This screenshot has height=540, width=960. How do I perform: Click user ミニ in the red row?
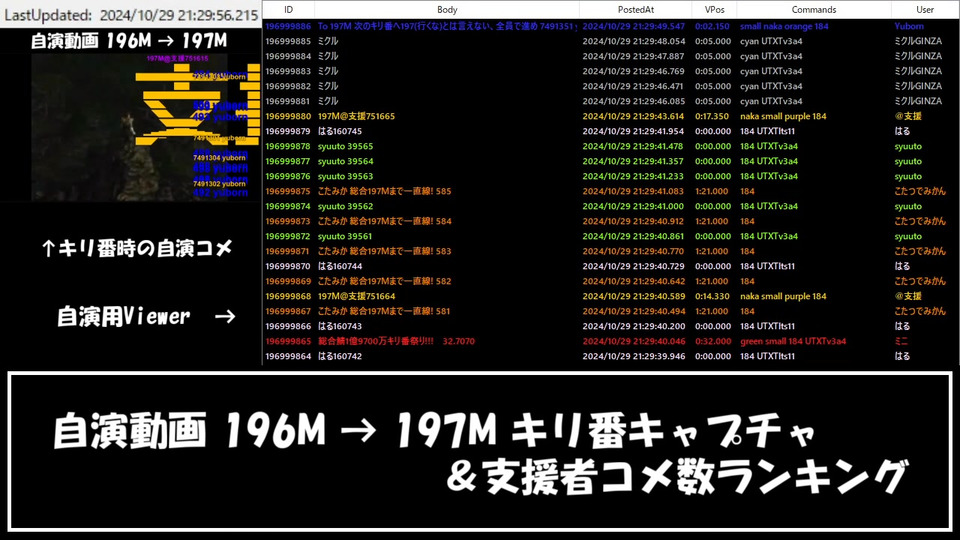coord(901,341)
